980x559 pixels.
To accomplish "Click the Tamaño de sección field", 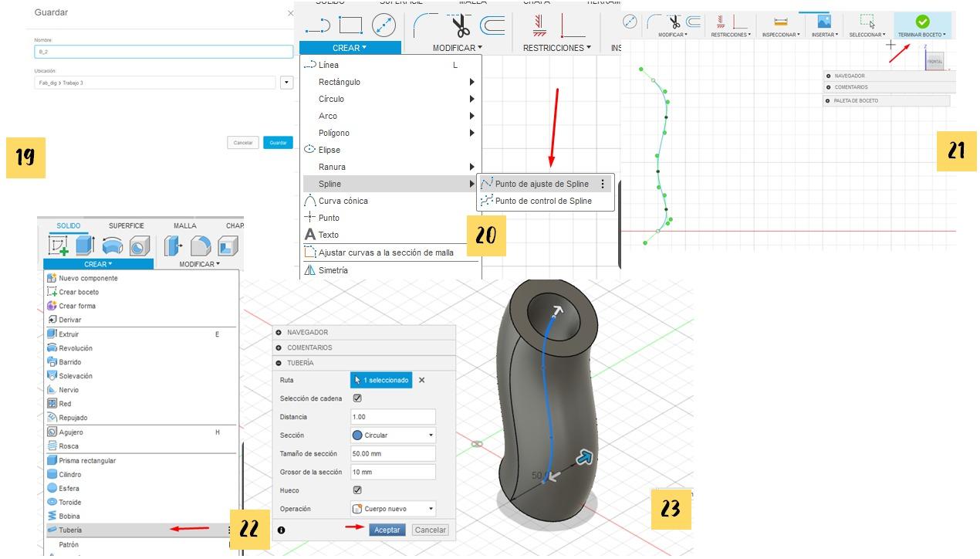I will click(x=393, y=454).
